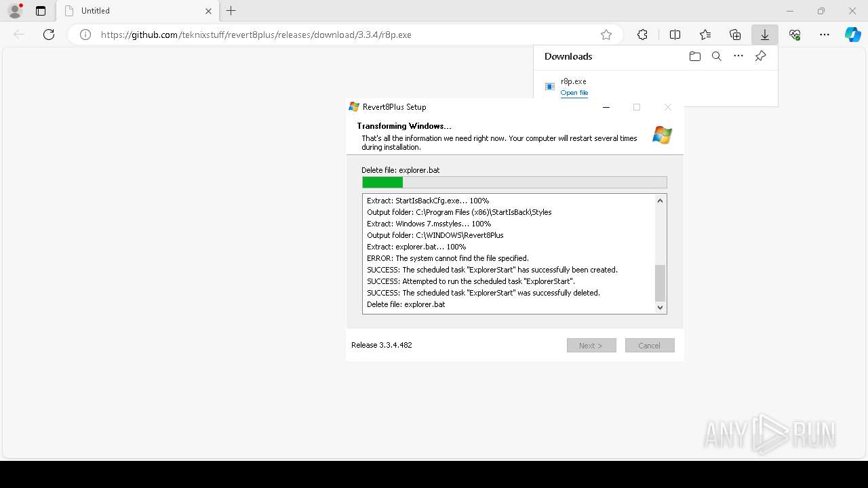Open the browser profile avatar icon
Screen dimensions: 868x488
(x=15, y=11)
